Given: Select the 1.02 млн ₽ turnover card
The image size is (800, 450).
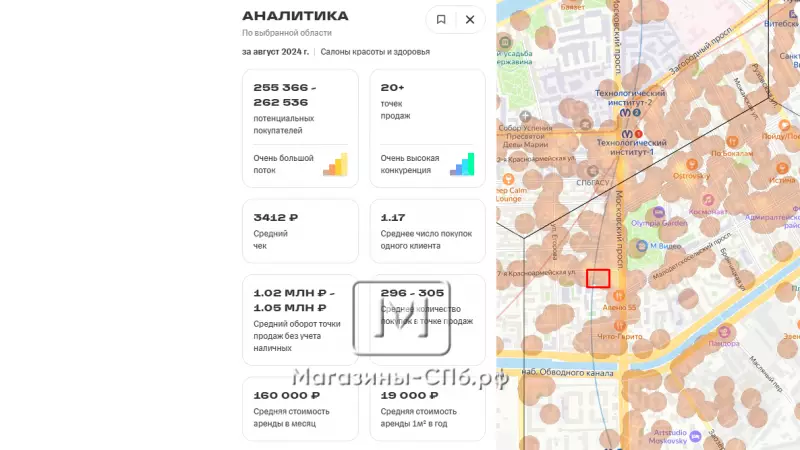Looking at the screenshot, I should (300, 320).
